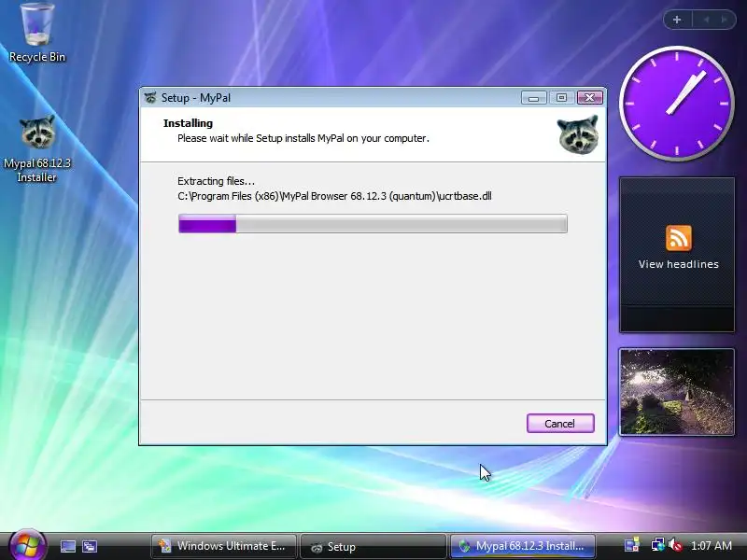The image size is (747, 560).
Task: Open the RSS feed icon in headlines gadget
Action: point(679,238)
